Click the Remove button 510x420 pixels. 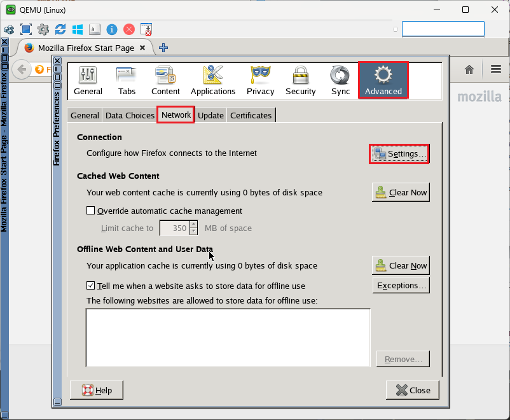tap(403, 359)
